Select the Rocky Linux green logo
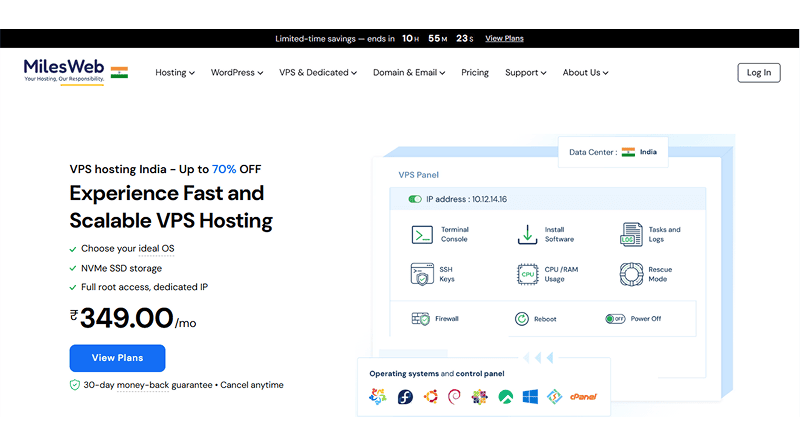Screen dimensions: 800x445 [505, 397]
